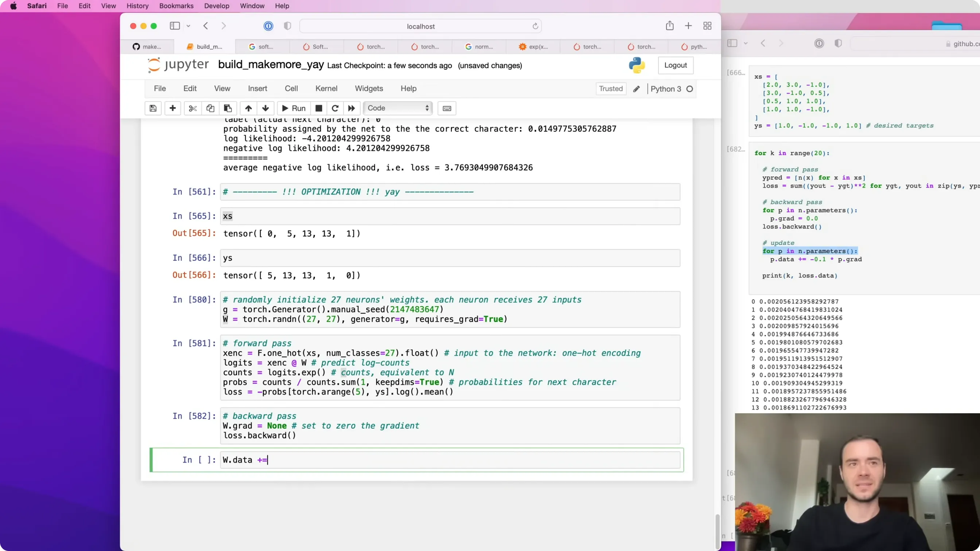Open the Cell menu in Jupyter

coord(291,89)
